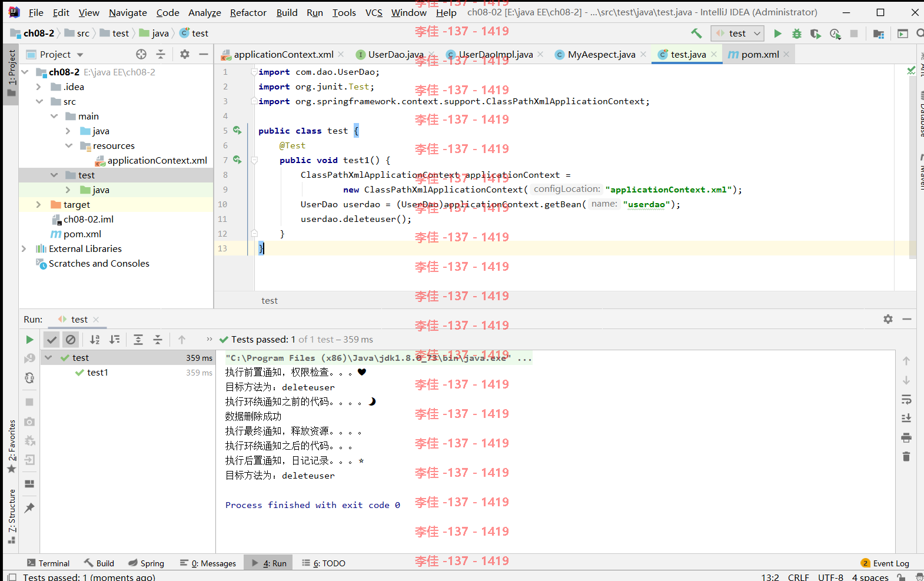Click run gutter icon beside class test
The width and height of the screenshot is (924, 581).
point(237,130)
